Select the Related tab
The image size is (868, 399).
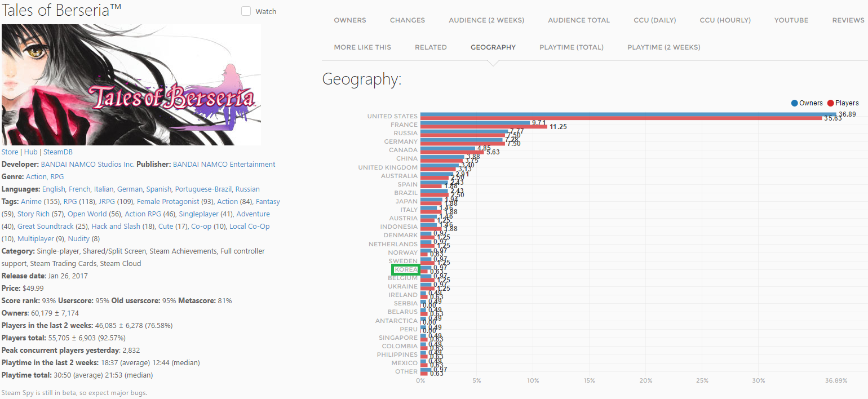pos(431,47)
